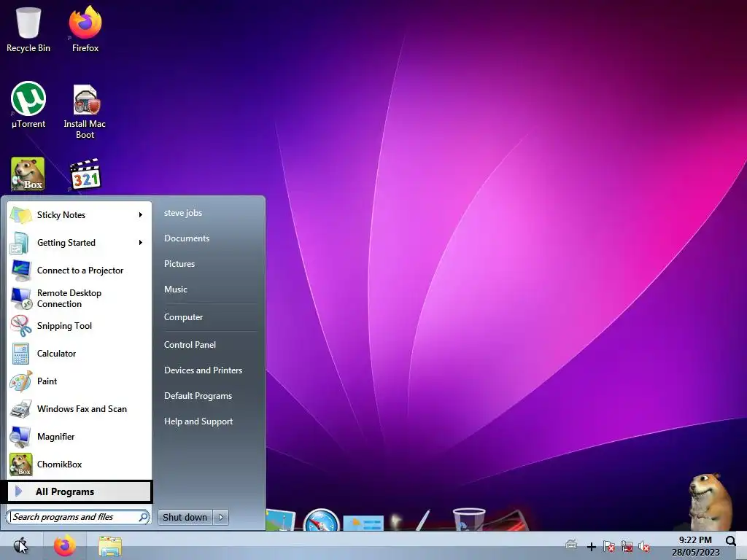
Task: Open Default Programs
Action: point(198,396)
